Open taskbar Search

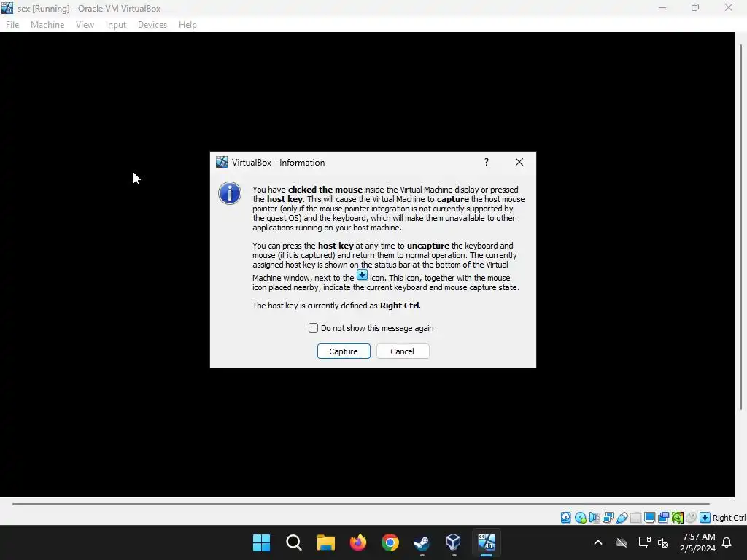pos(293,542)
